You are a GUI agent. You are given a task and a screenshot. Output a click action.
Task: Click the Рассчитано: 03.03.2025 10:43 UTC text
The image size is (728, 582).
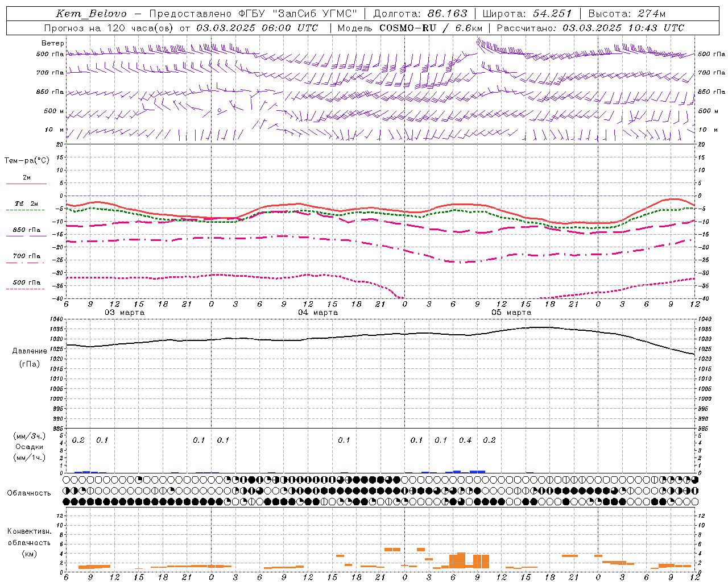pyautogui.click(x=590, y=28)
